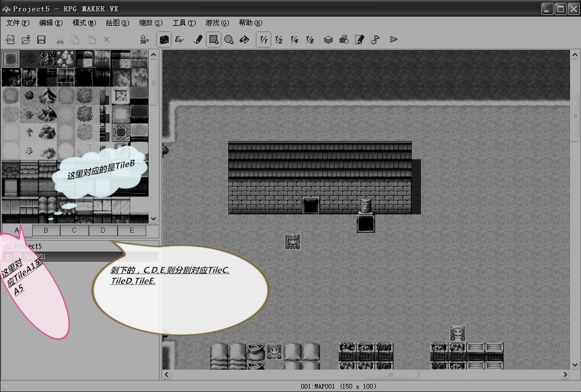Open the Sound Test music note icon
This screenshot has height=392, width=581.
375,40
